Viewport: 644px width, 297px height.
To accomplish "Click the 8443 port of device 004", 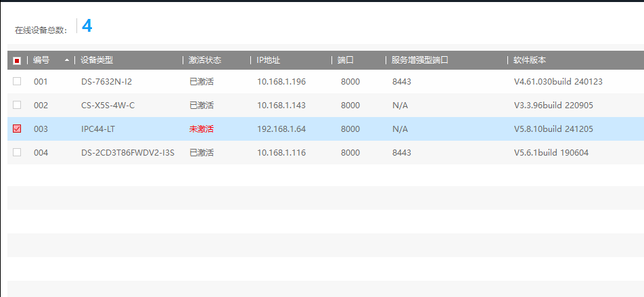I will coord(402,153).
